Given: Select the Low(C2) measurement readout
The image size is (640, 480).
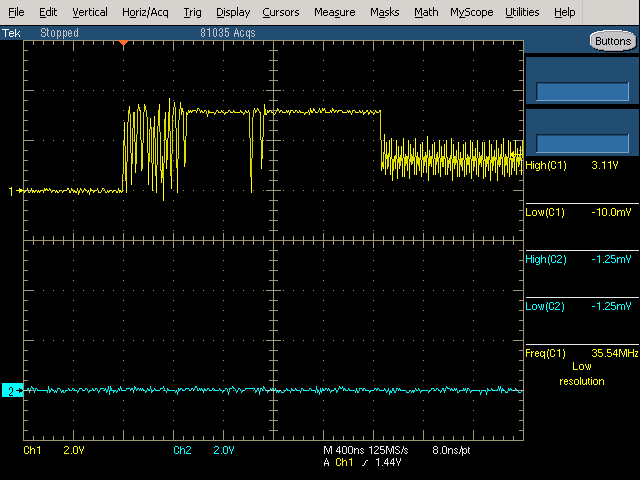Looking at the screenshot, I should [578, 306].
